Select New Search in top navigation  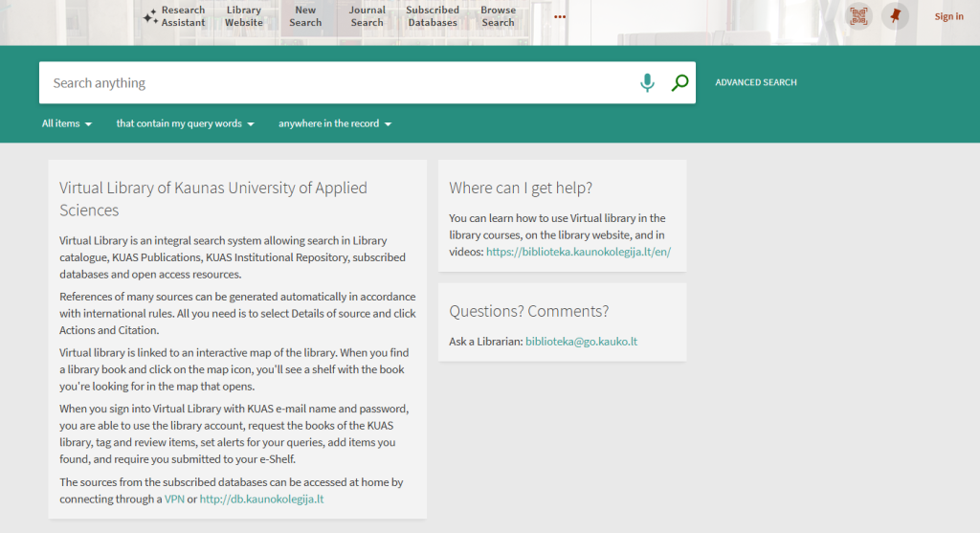pos(305,16)
